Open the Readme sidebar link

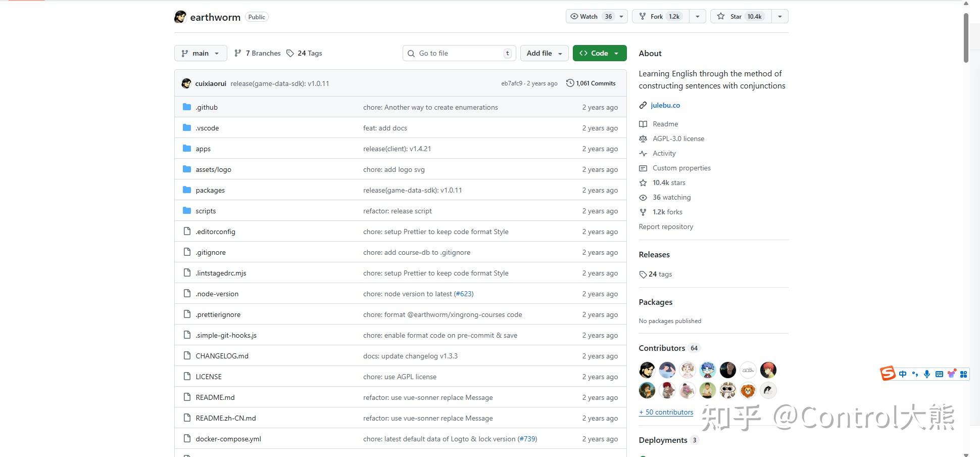point(665,124)
